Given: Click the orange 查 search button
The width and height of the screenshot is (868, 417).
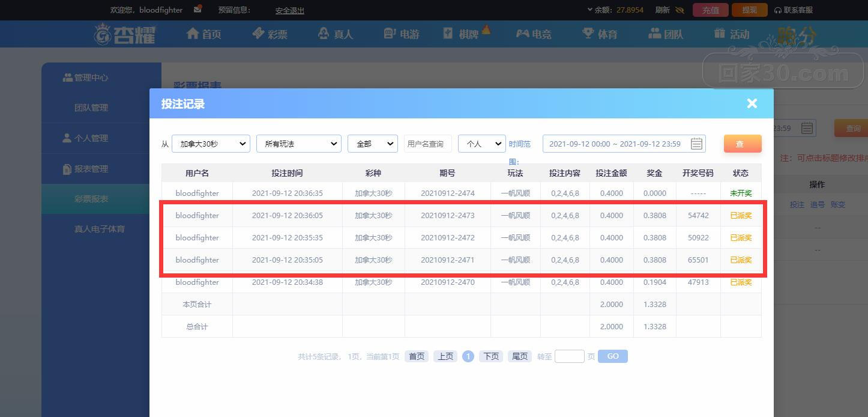Looking at the screenshot, I should [743, 144].
